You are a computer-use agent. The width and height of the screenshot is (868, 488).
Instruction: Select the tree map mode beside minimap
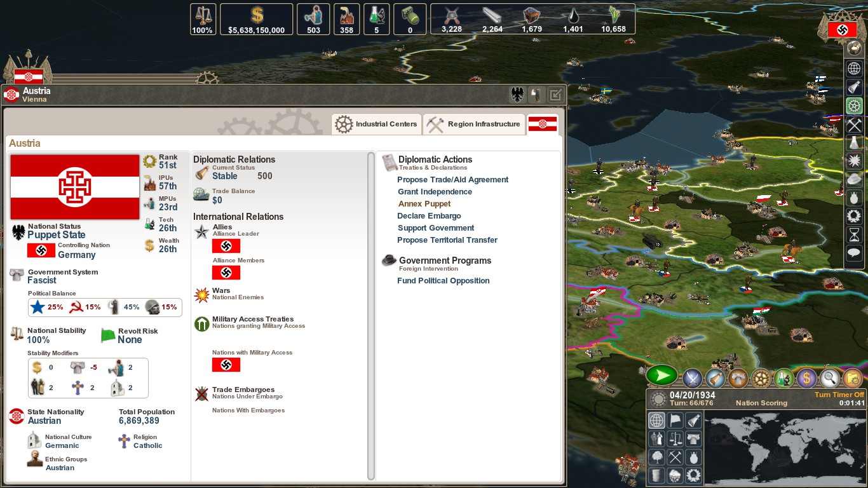pyautogui.click(x=656, y=457)
